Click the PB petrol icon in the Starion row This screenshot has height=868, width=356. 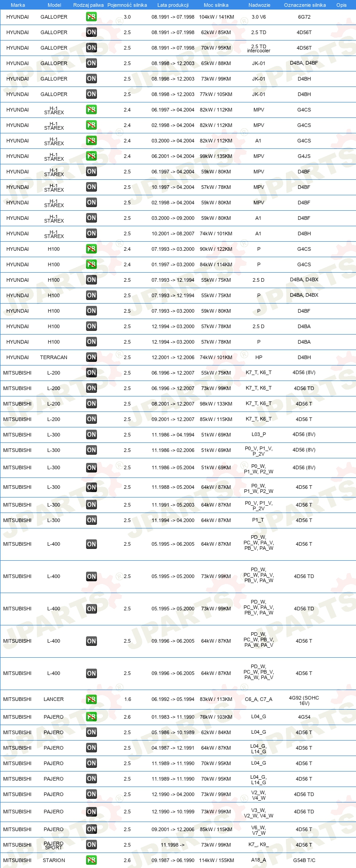click(92, 860)
